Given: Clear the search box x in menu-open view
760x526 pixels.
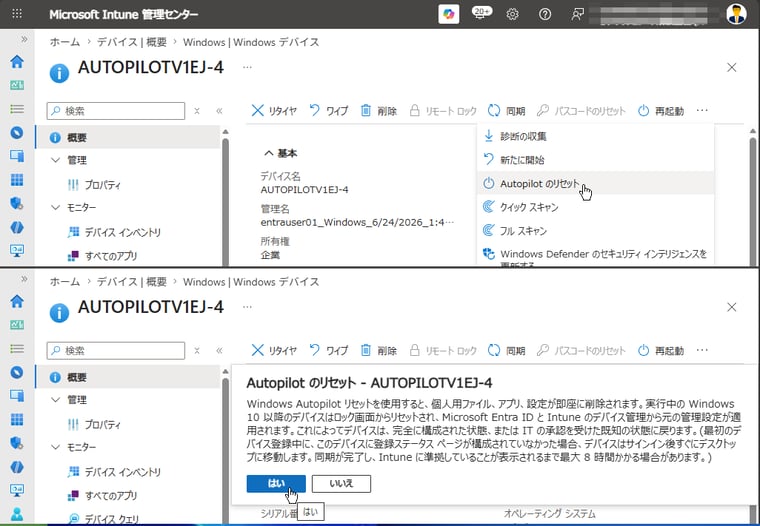Looking at the screenshot, I should [x=197, y=111].
